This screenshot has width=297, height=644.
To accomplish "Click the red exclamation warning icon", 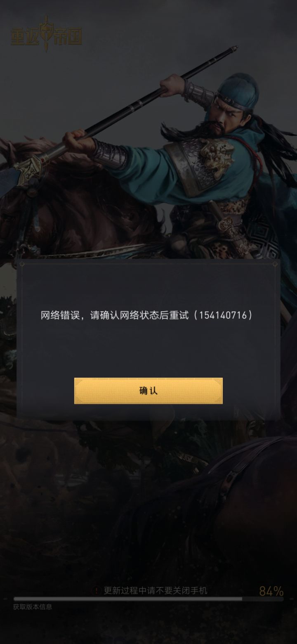I will [x=96, y=591].
